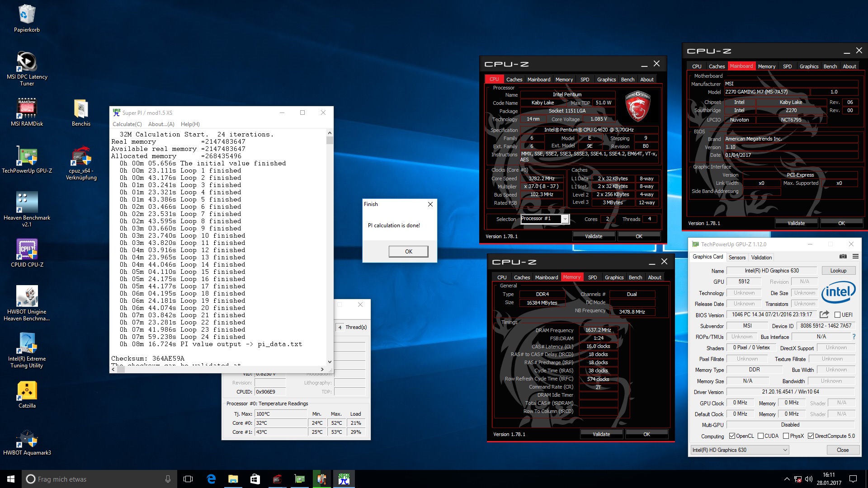Click the Cortana search box
This screenshot has width=868, height=488.
(x=99, y=479)
